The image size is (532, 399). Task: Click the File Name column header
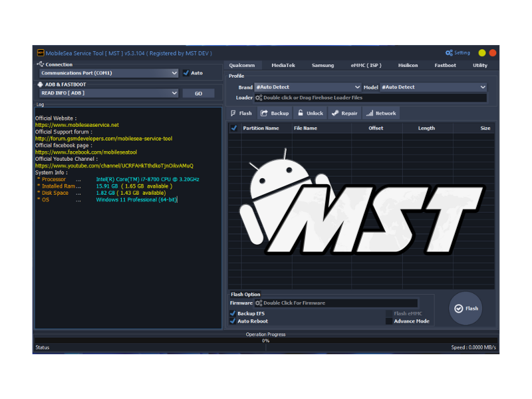pyautogui.click(x=305, y=128)
